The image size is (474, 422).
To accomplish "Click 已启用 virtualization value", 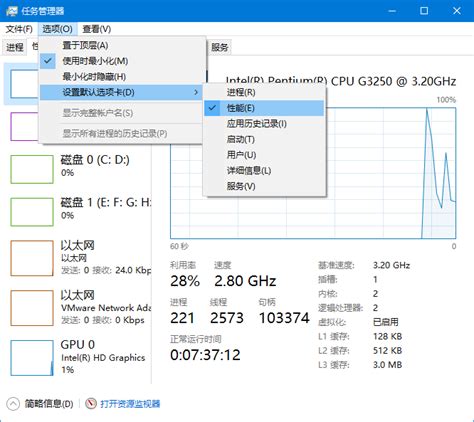I will [386, 322].
